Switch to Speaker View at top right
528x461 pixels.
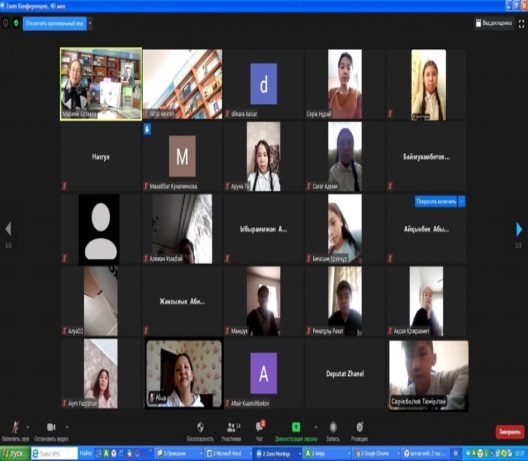(494, 23)
